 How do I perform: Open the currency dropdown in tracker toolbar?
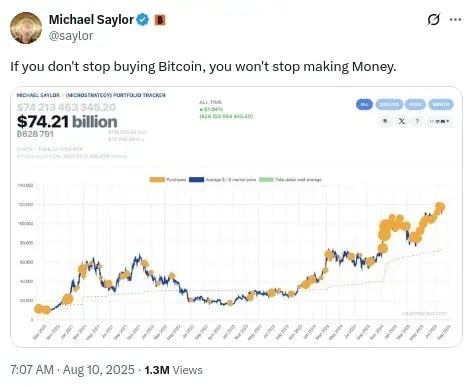coord(440,121)
